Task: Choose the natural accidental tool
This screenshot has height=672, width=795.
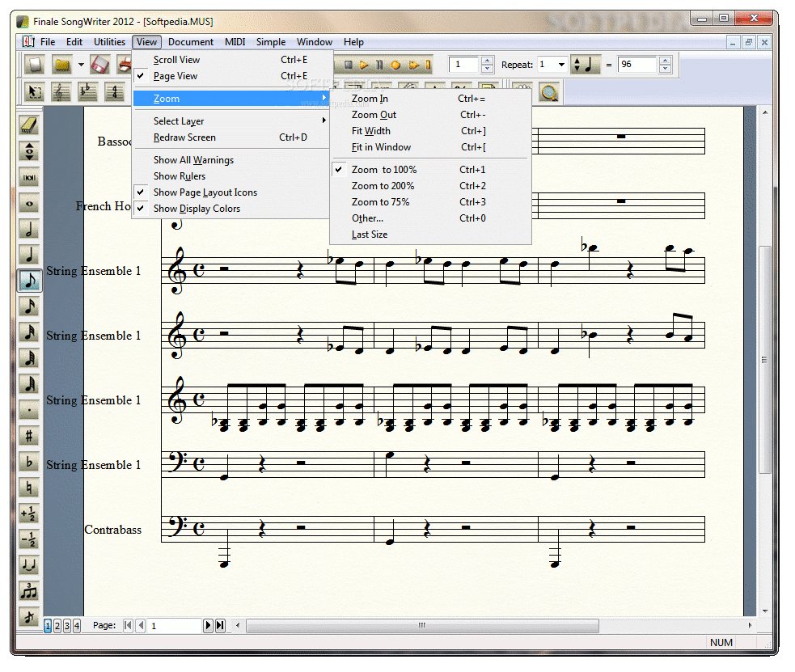Action: (x=29, y=488)
